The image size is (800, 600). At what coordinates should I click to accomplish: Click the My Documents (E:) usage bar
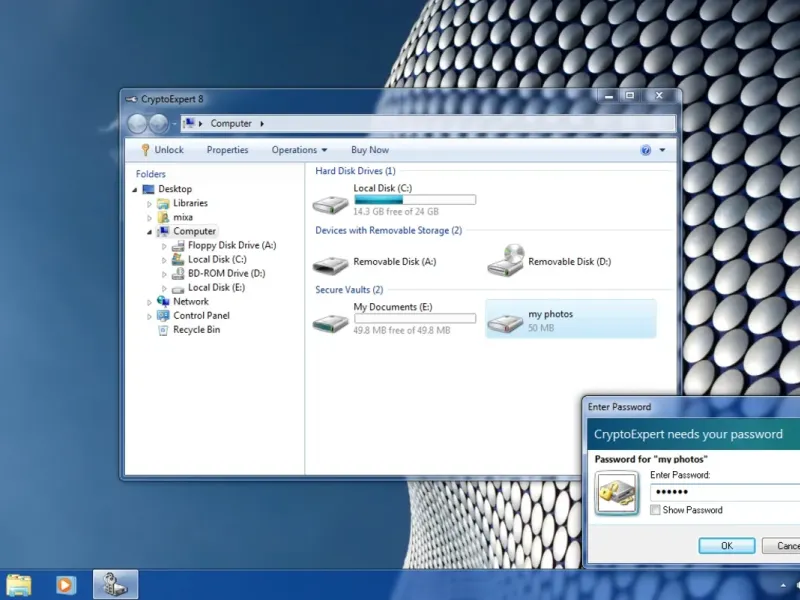[415, 319]
